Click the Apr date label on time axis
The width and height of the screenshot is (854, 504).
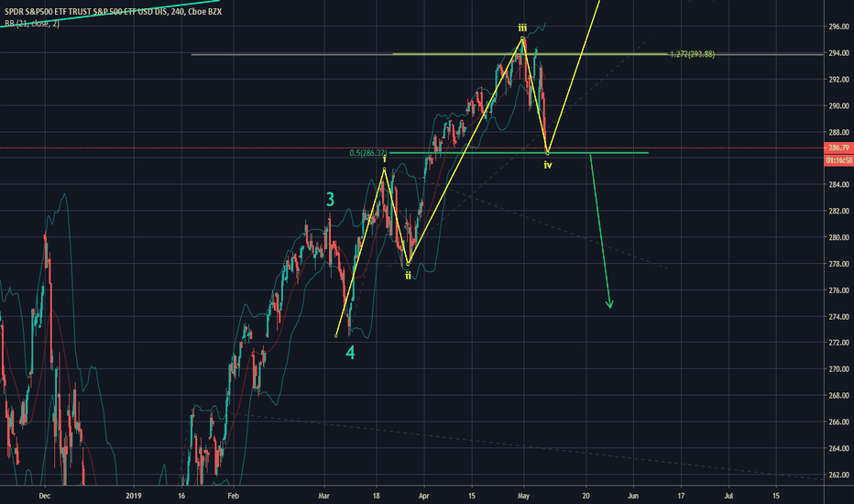click(423, 496)
